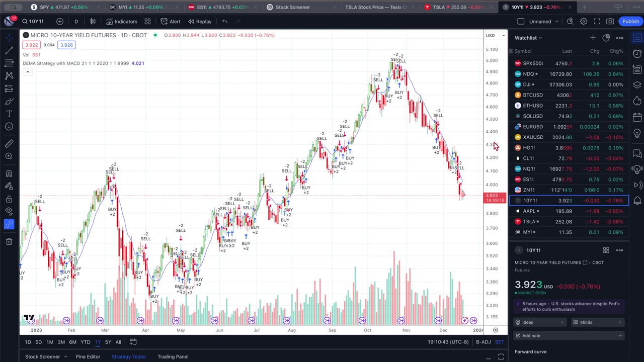The image size is (644, 362).
Task: Open the news headline about U.S. stocks
Action: click(x=569, y=306)
